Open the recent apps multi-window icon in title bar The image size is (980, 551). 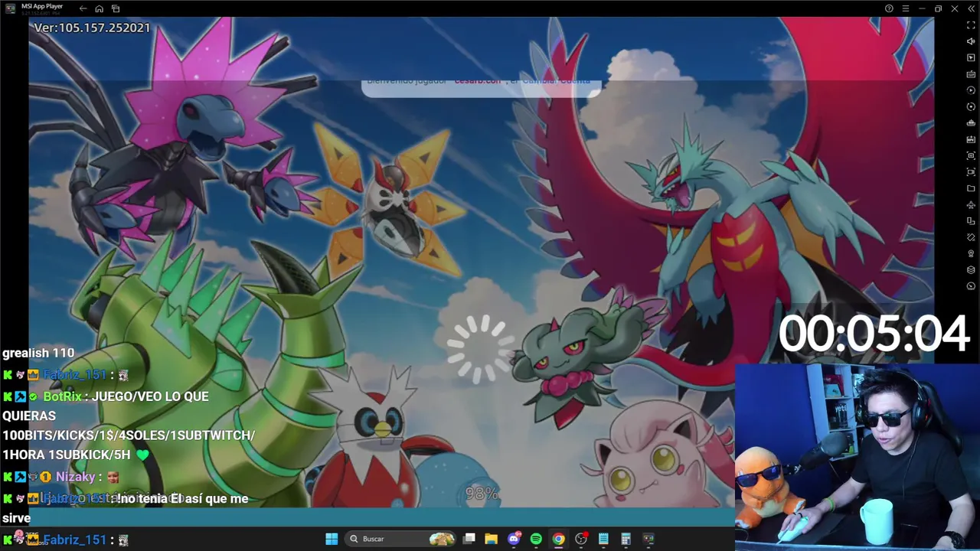tap(116, 8)
